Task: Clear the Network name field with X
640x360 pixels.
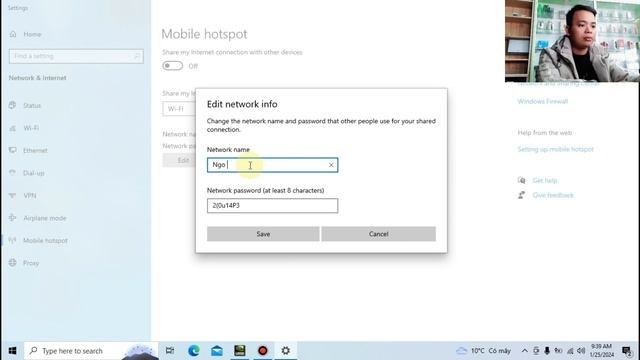Action: coord(331,165)
